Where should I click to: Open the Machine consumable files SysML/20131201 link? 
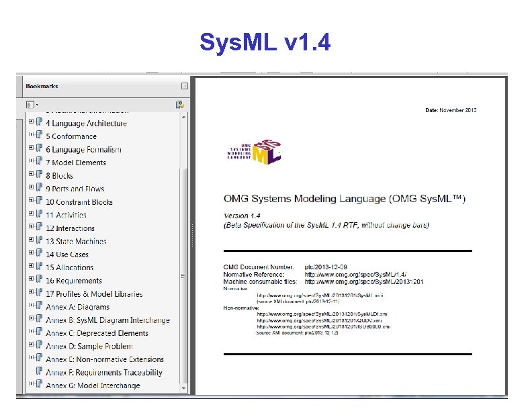click(363, 281)
